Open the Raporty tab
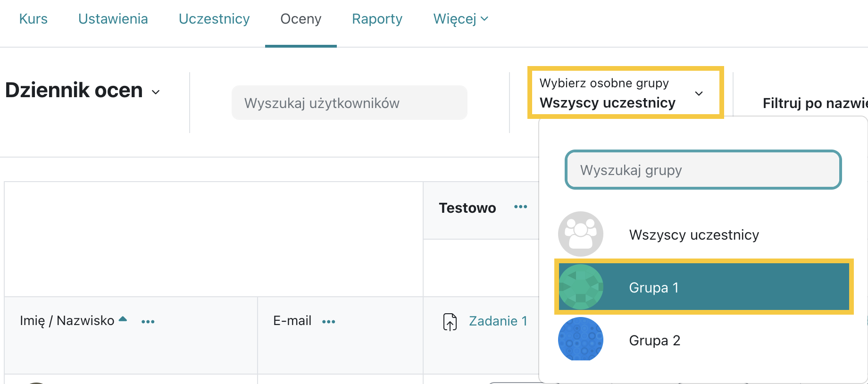 pyautogui.click(x=377, y=19)
